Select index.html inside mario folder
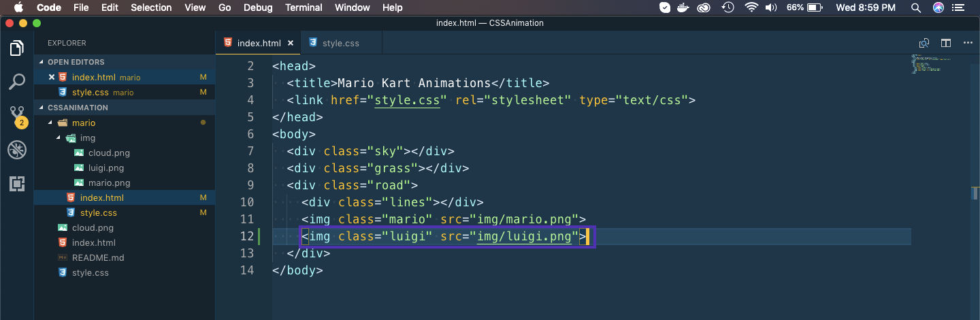Image resolution: width=980 pixels, height=320 pixels. click(x=125, y=197)
